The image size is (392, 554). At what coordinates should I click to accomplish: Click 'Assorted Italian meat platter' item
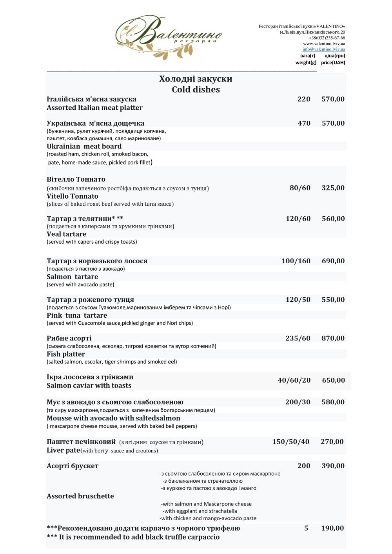[94, 108]
